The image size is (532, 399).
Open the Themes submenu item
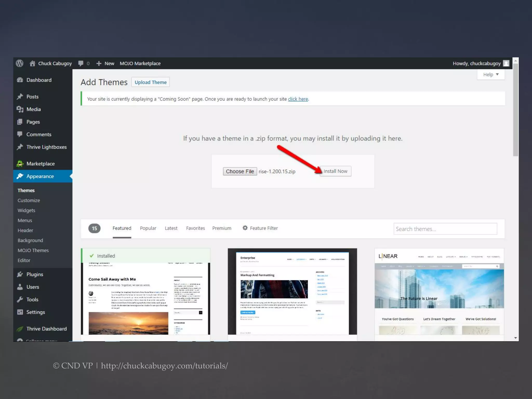click(26, 190)
